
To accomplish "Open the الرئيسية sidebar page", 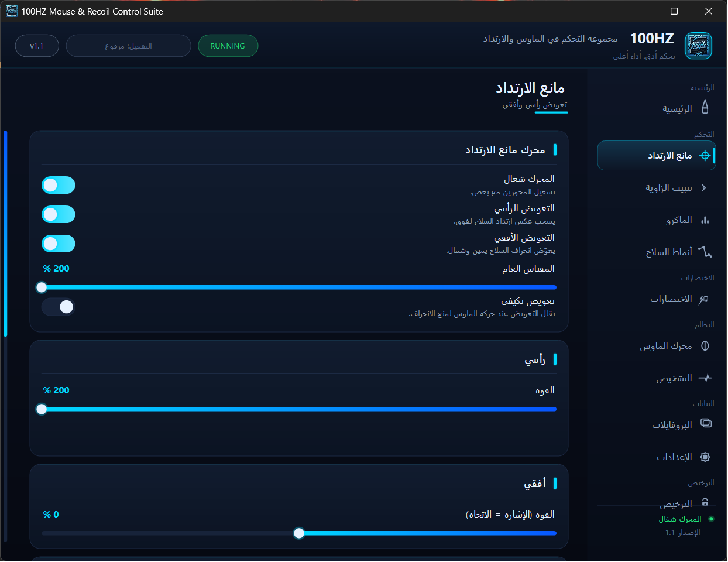I will click(657, 109).
